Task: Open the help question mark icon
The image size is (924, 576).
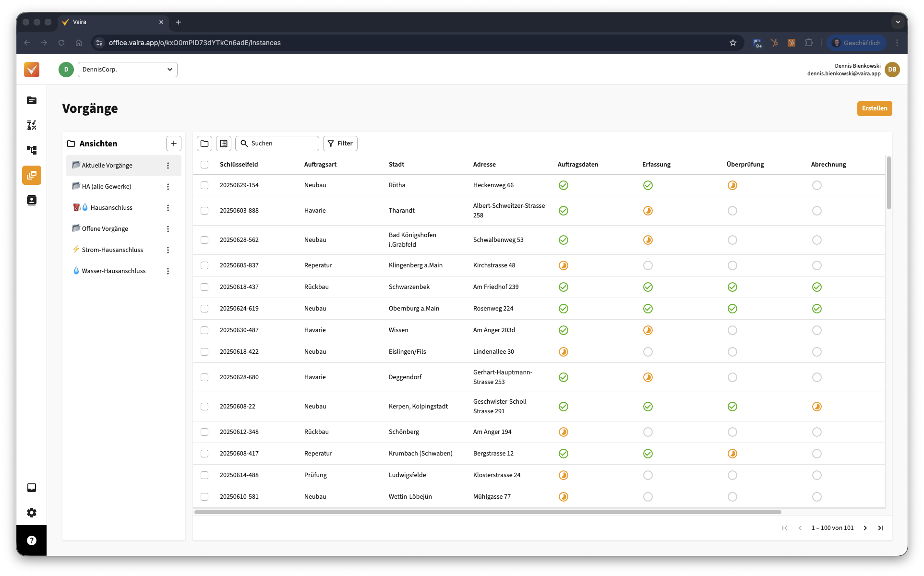Action: 32,540
